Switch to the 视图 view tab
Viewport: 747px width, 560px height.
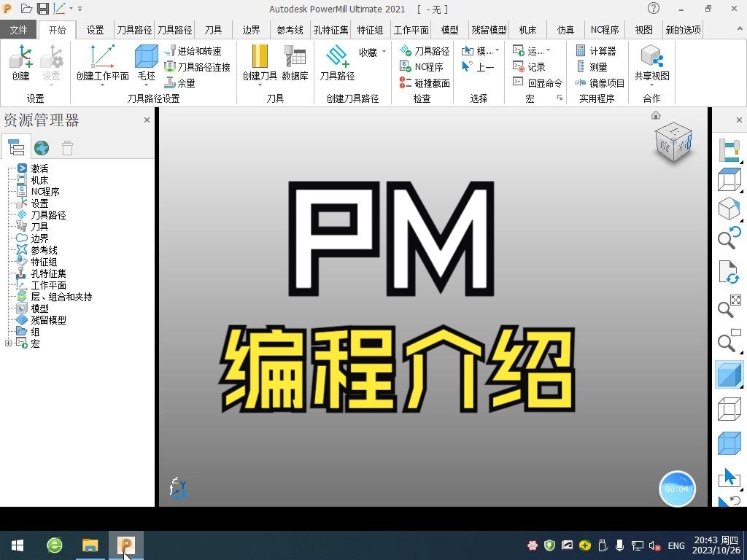[643, 30]
